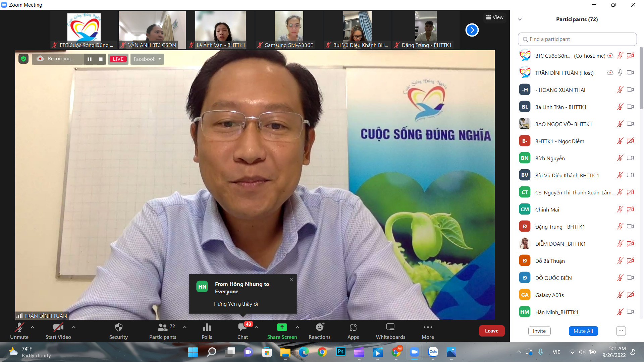Click the green Share Screen icon
Screen dimensions: 644x362
pyautogui.click(x=282, y=327)
